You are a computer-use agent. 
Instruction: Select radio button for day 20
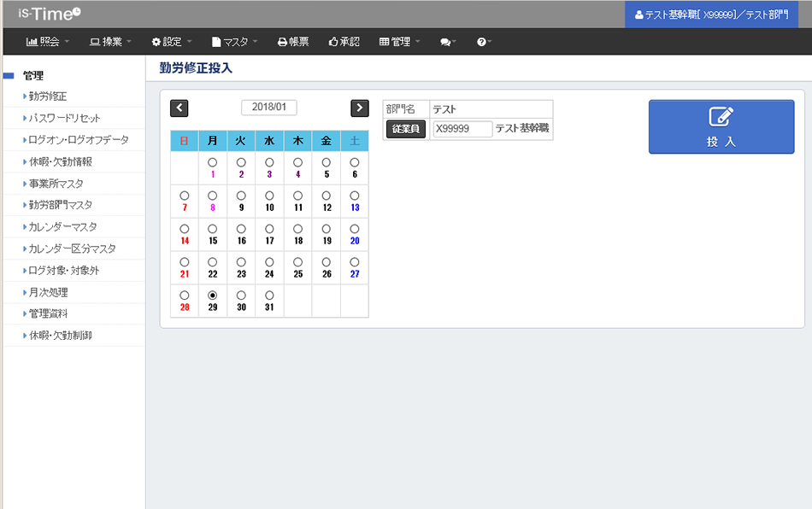coord(354,229)
